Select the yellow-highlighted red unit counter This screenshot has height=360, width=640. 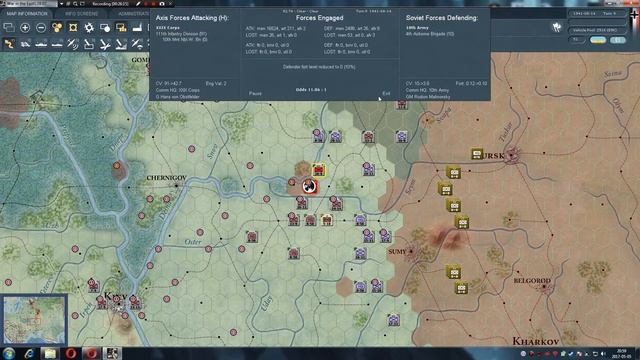(x=318, y=170)
